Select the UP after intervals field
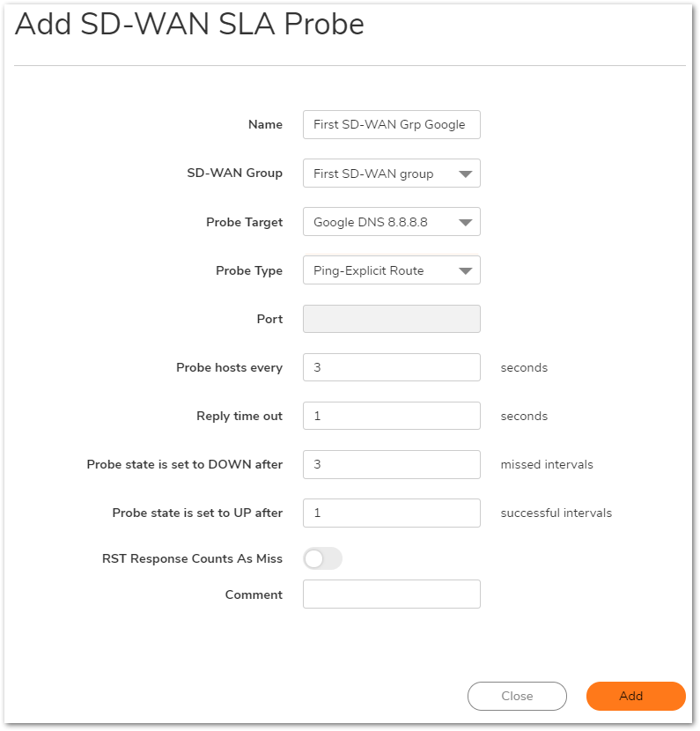The width and height of the screenshot is (700, 731). pos(391,513)
